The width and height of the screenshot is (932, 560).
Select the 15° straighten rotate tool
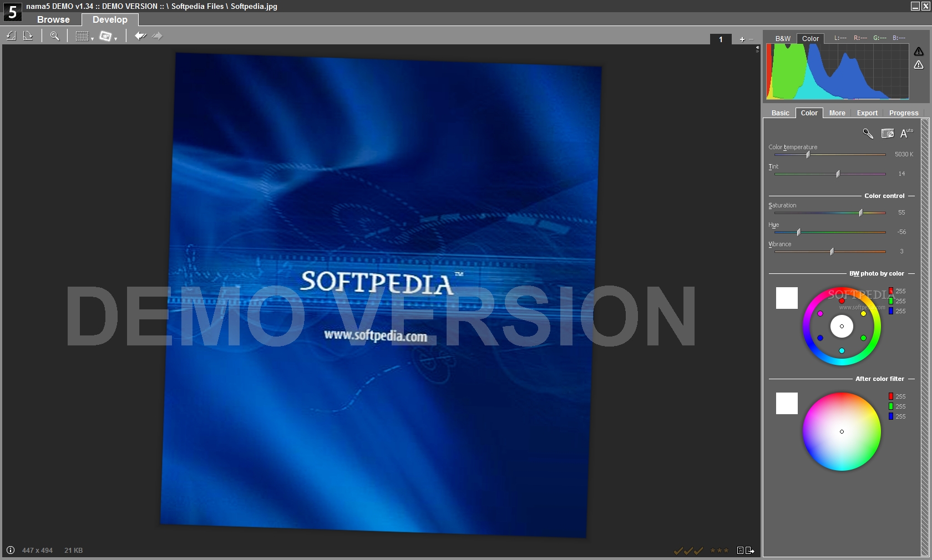click(105, 36)
